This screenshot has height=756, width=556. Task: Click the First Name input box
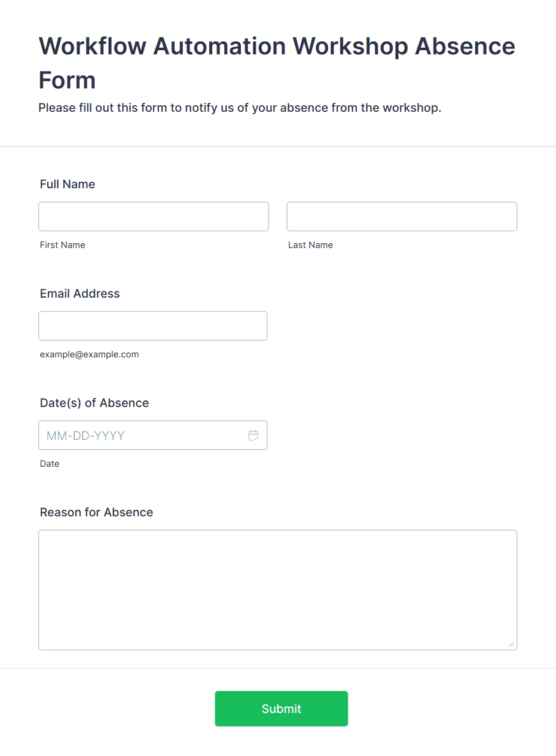pos(154,216)
